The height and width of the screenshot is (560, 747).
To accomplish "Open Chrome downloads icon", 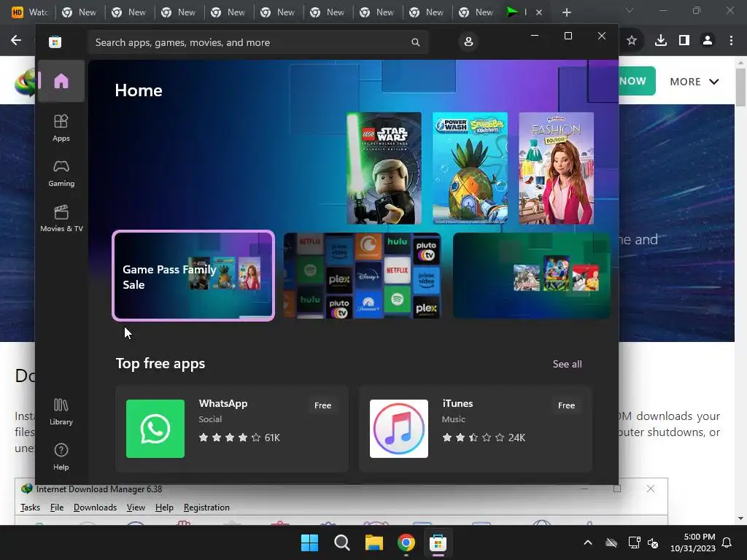I will 660,41.
